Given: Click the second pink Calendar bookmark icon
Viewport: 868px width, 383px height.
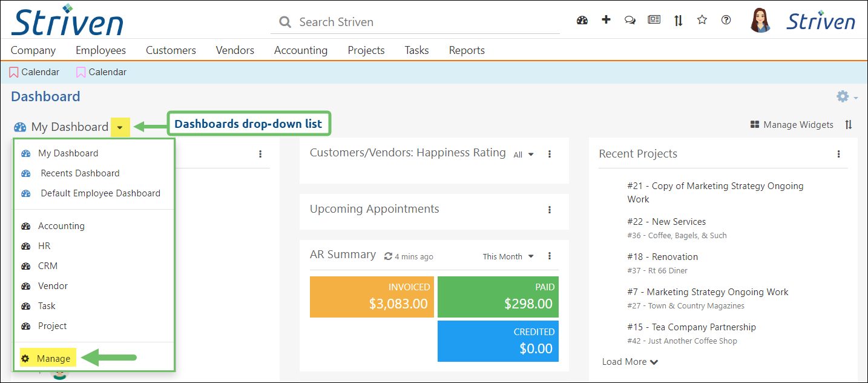Looking at the screenshot, I should tap(81, 72).
